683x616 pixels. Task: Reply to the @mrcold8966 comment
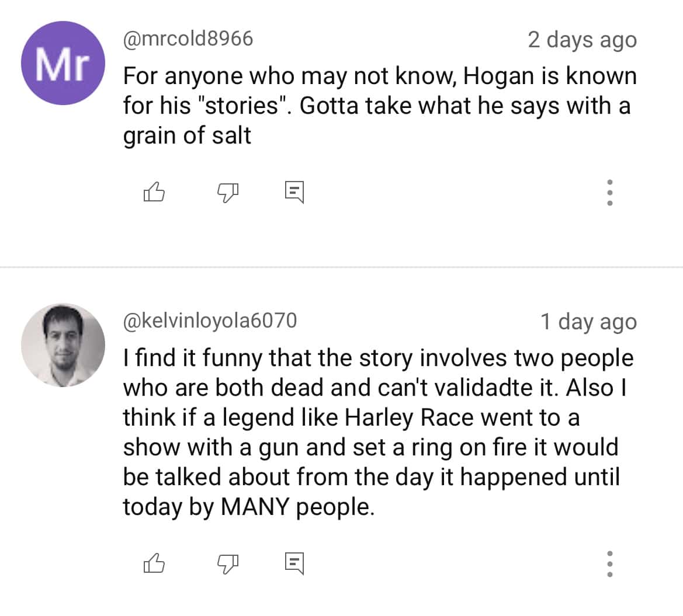pos(294,192)
